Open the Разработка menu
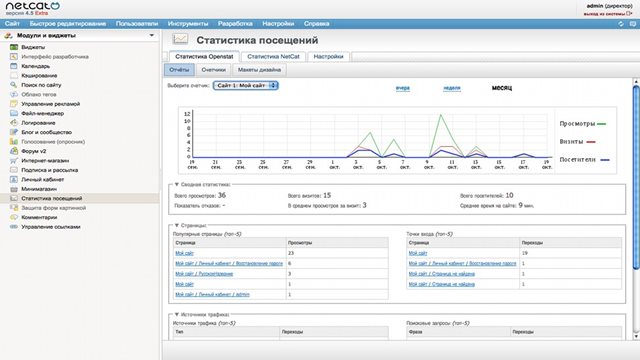The width and height of the screenshot is (640, 360). click(235, 24)
